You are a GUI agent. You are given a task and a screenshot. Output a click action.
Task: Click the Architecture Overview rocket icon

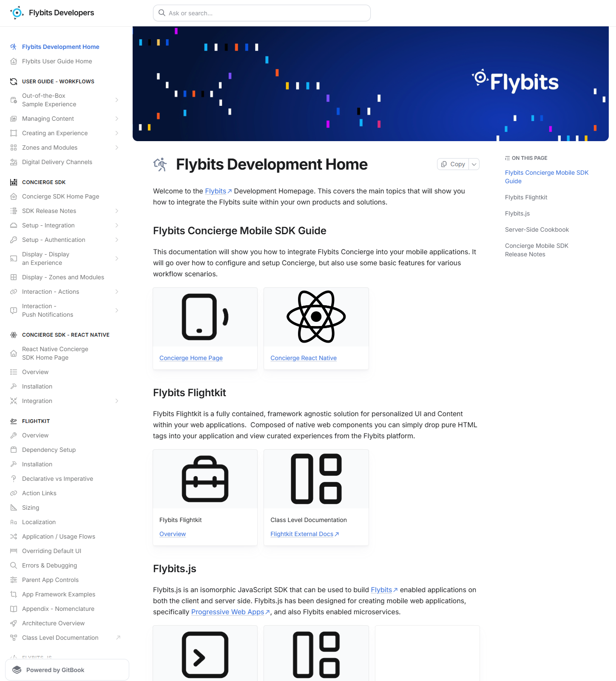[14, 623]
